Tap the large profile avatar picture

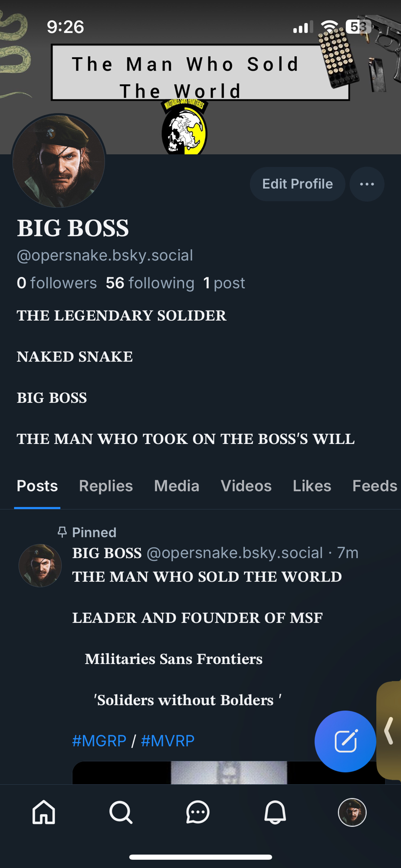tap(59, 161)
